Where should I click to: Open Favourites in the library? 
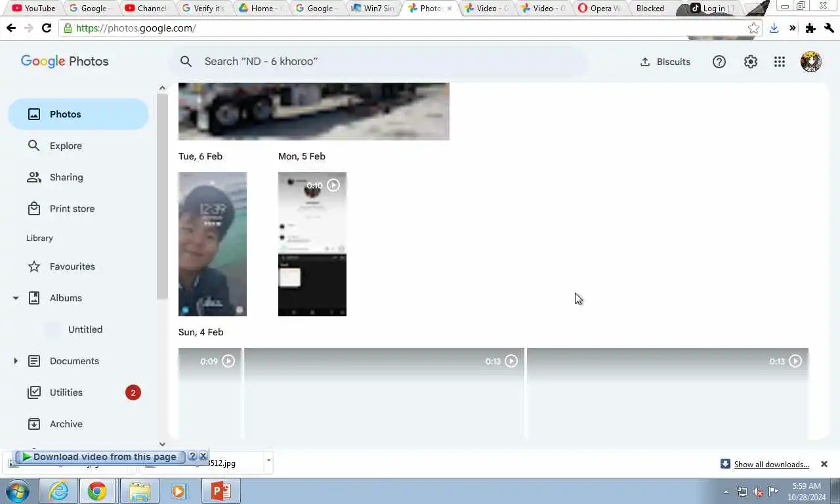78,266
